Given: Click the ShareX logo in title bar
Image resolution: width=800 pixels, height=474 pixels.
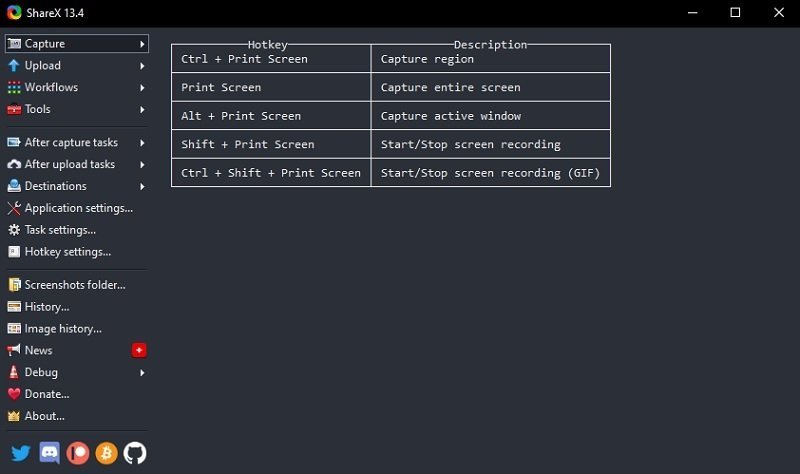Looking at the screenshot, I should [x=14, y=13].
